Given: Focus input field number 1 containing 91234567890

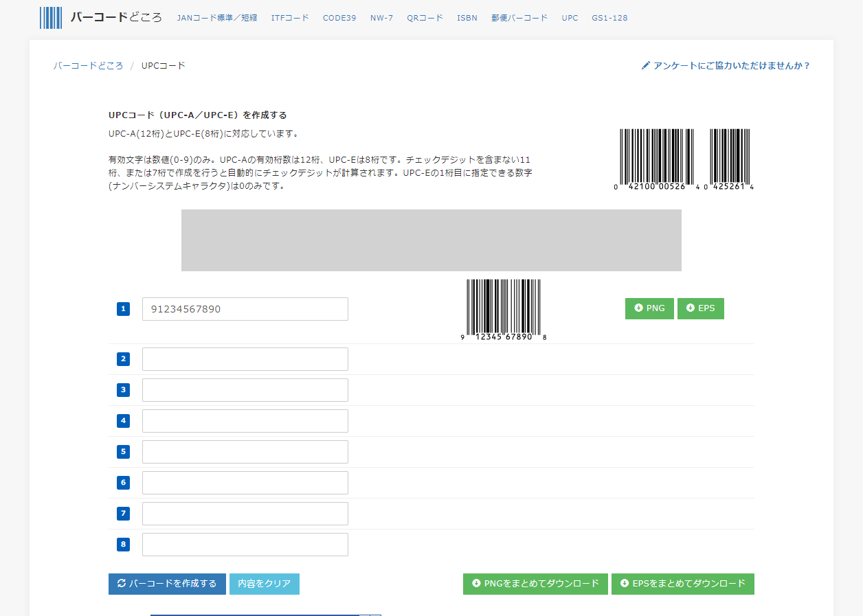Looking at the screenshot, I should point(245,309).
